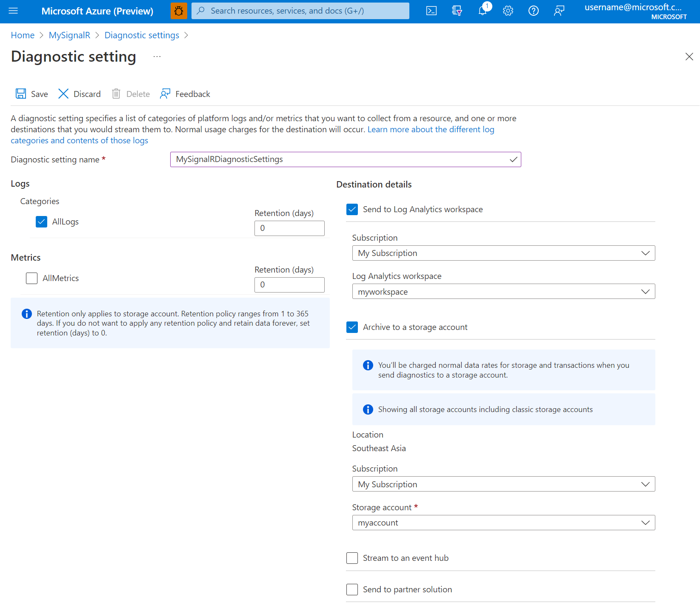This screenshot has height=614, width=700.
Task: Open the notifications bell
Action: click(483, 11)
